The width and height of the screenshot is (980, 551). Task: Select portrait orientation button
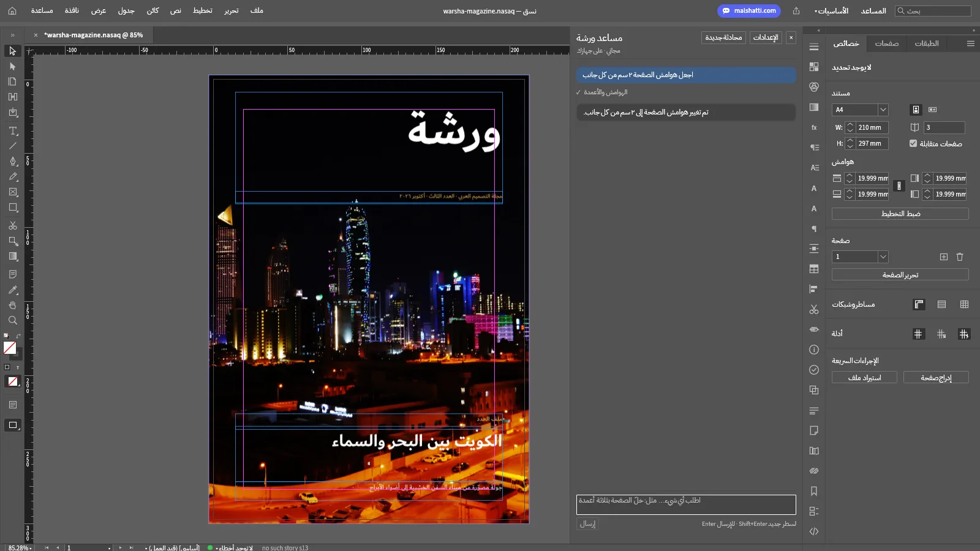pyautogui.click(x=916, y=110)
